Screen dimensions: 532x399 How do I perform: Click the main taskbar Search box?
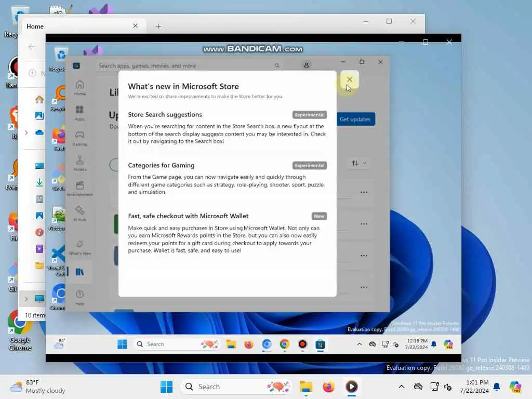pyautogui.click(x=236, y=387)
